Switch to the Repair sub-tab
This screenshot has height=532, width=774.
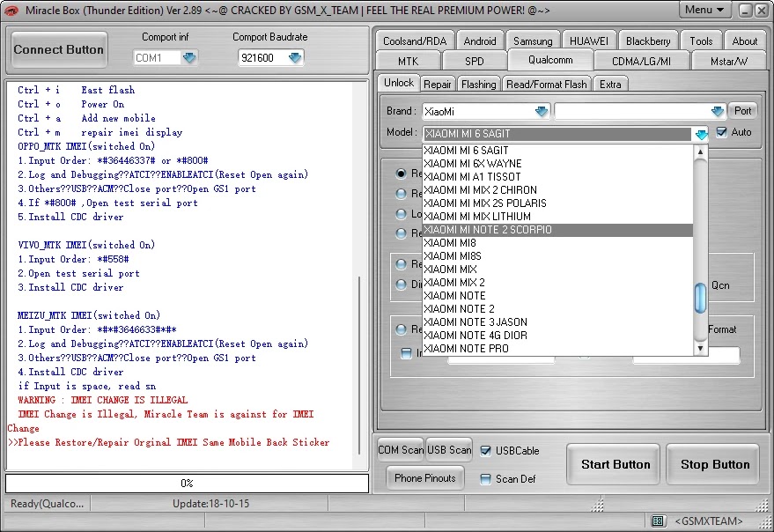click(x=438, y=85)
